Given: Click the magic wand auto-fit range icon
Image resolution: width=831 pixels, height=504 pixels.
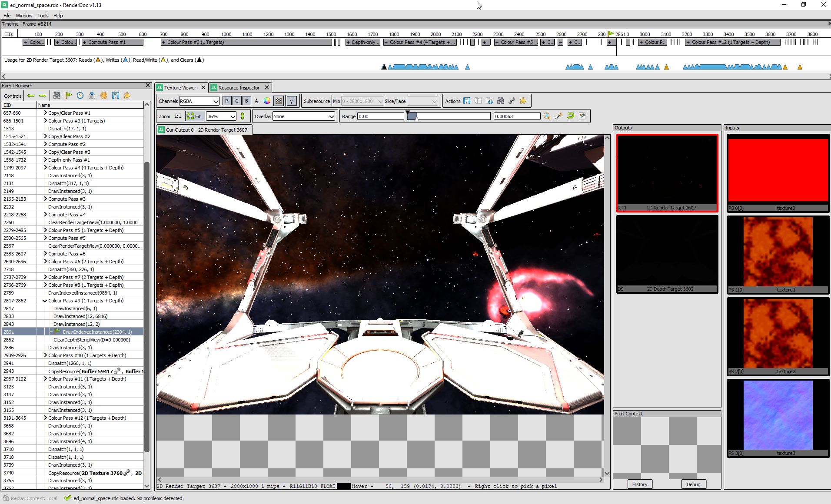Looking at the screenshot, I should click(559, 116).
